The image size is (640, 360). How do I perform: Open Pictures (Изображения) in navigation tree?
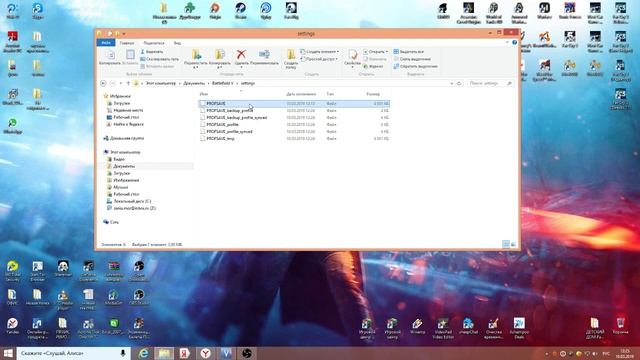click(x=123, y=180)
